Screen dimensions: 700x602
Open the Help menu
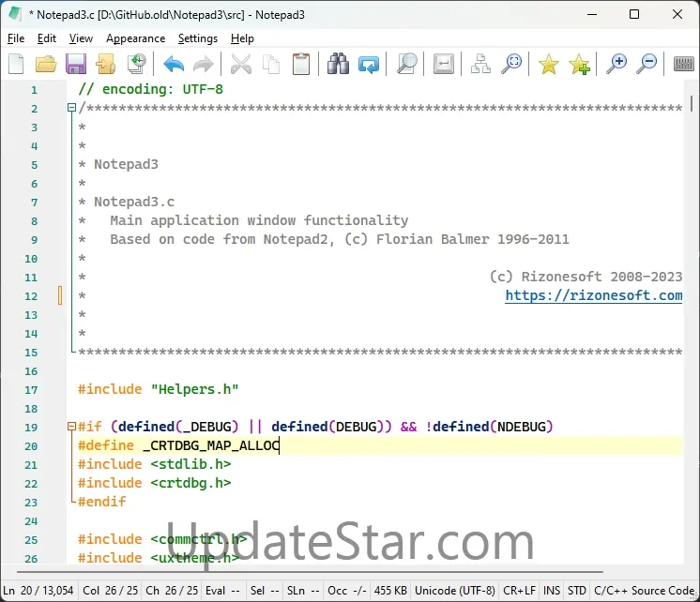pos(242,38)
